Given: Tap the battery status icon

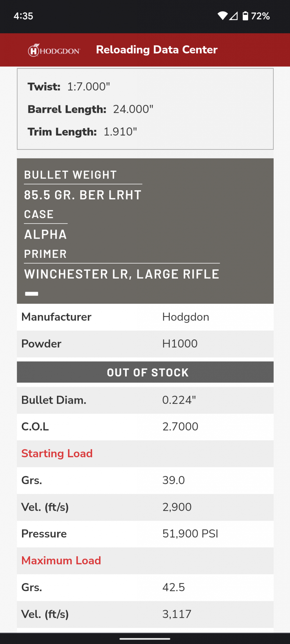Looking at the screenshot, I should coord(245,16).
